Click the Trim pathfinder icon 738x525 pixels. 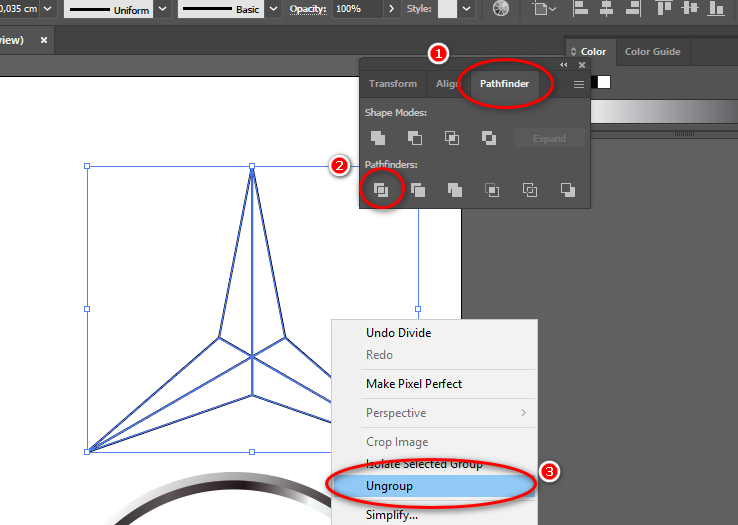point(418,190)
